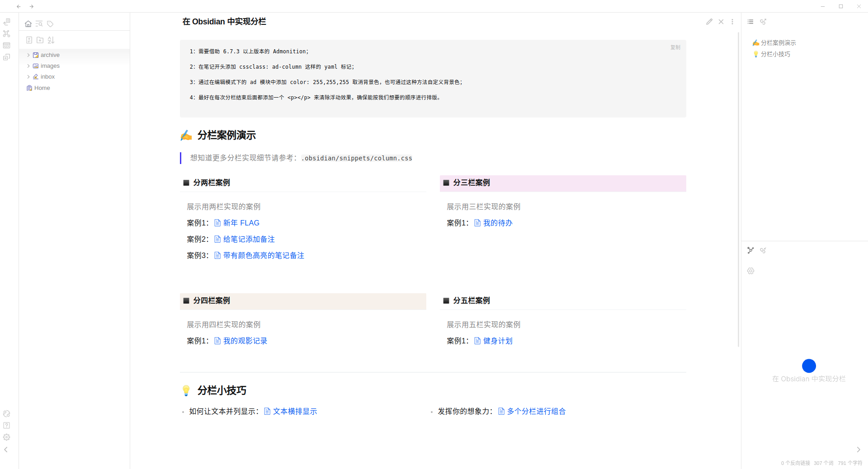Copy the code block with 复制

675,47
